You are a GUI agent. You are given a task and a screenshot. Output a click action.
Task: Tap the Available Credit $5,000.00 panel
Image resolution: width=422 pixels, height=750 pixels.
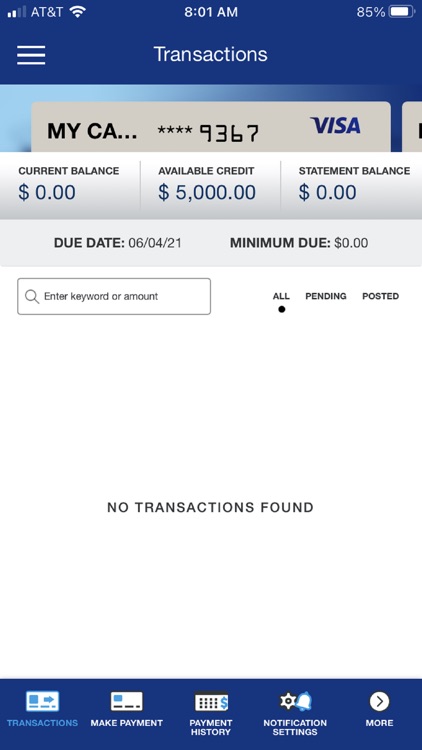(x=210, y=186)
